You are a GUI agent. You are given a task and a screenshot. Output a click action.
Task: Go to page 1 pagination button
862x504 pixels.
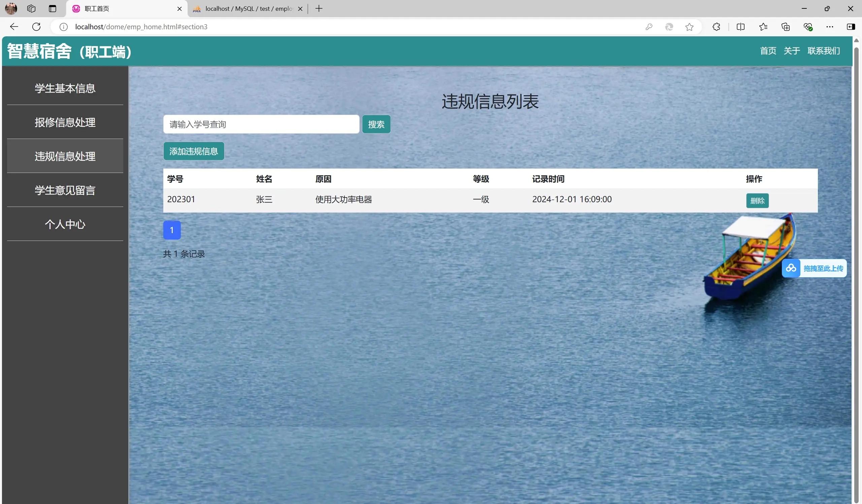click(172, 230)
